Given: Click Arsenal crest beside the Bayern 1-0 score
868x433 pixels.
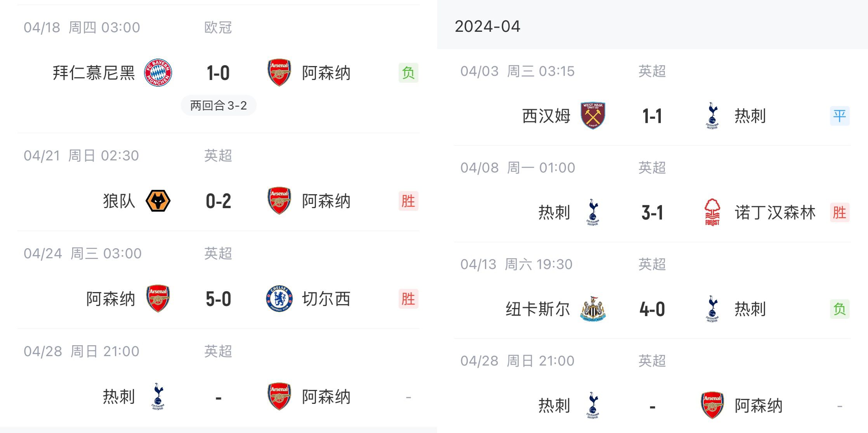Looking at the screenshot, I should pyautogui.click(x=279, y=73).
